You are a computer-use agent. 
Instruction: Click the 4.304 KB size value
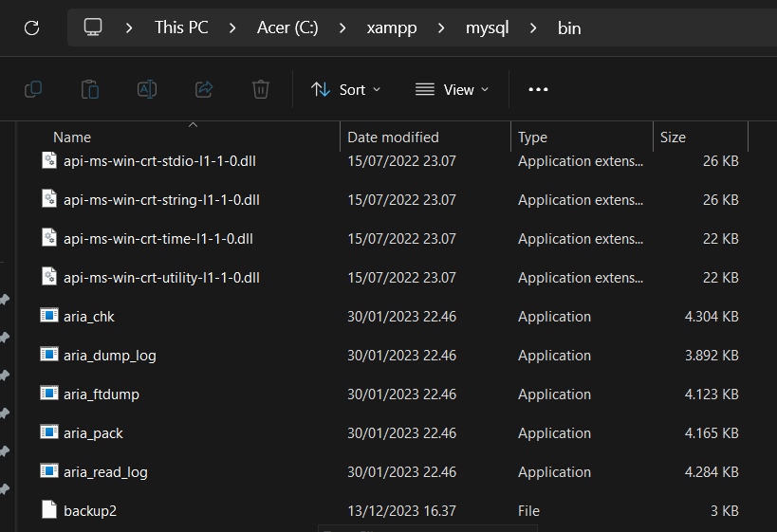pos(712,317)
